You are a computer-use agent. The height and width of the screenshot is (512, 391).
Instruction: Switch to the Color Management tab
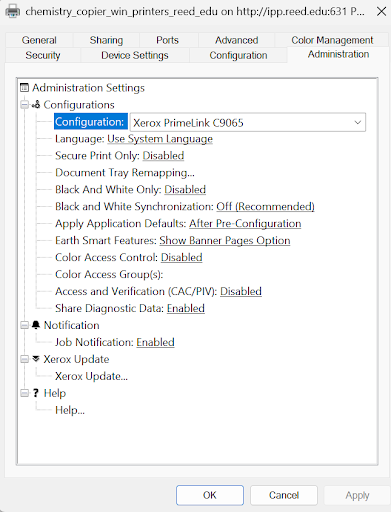coord(332,40)
